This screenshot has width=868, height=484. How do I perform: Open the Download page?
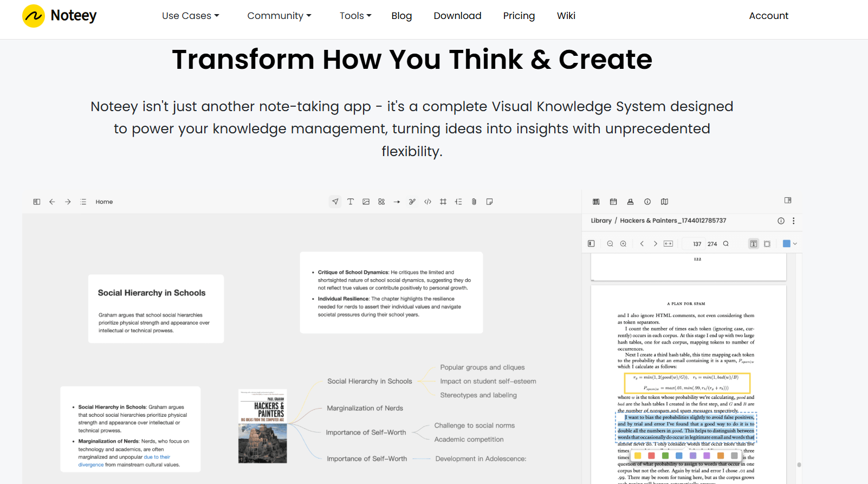click(x=457, y=16)
